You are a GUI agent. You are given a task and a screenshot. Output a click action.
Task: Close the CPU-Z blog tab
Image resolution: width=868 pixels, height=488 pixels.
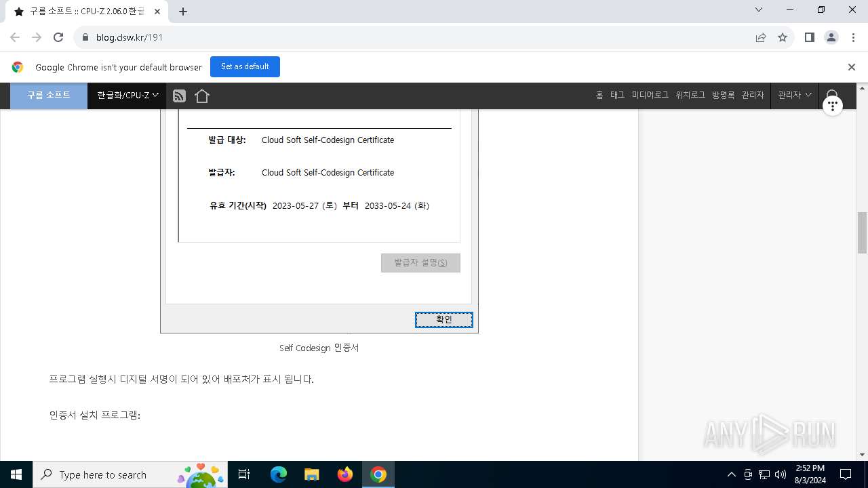(x=157, y=12)
